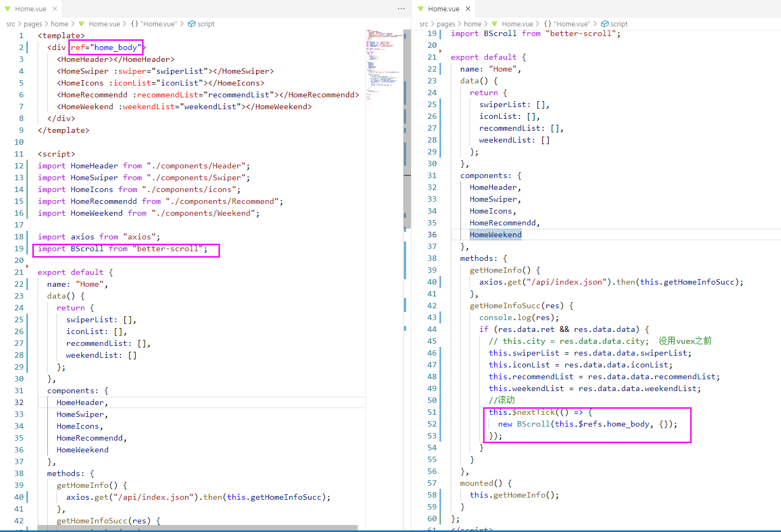Image resolution: width=781 pixels, height=532 pixels.
Task: Open the pages breadcrumb in the left editor
Action: (33, 24)
